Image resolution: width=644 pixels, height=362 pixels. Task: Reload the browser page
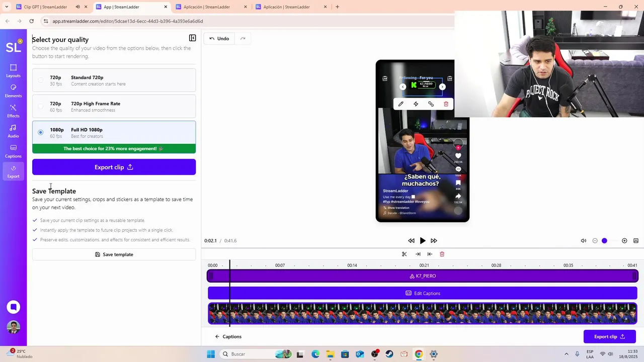(32, 21)
